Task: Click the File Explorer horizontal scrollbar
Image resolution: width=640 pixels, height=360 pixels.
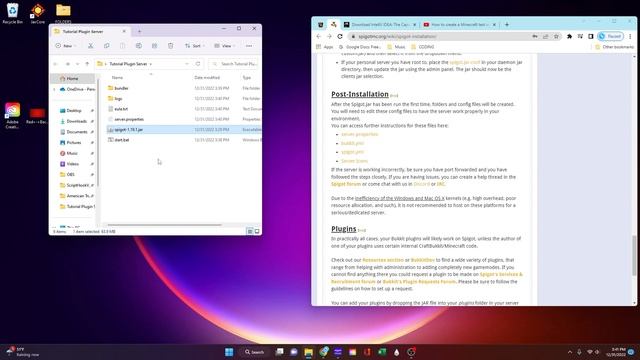Action: [164, 225]
